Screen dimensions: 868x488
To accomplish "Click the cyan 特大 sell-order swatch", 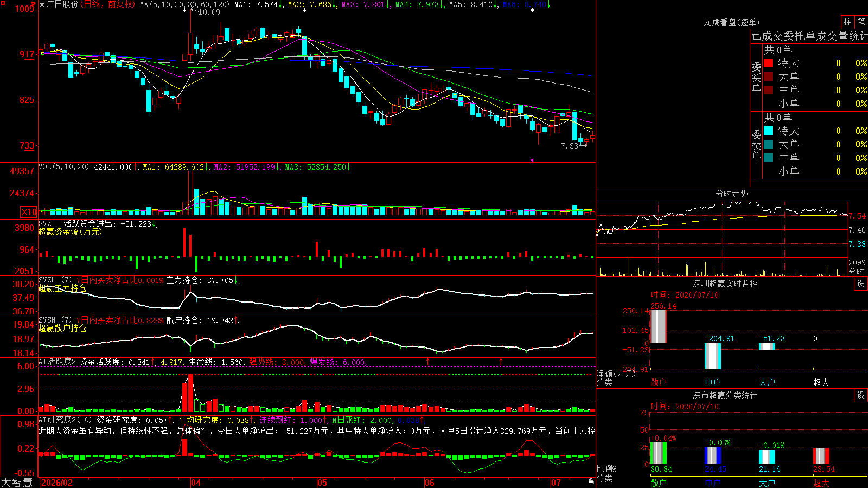I will coord(768,131).
